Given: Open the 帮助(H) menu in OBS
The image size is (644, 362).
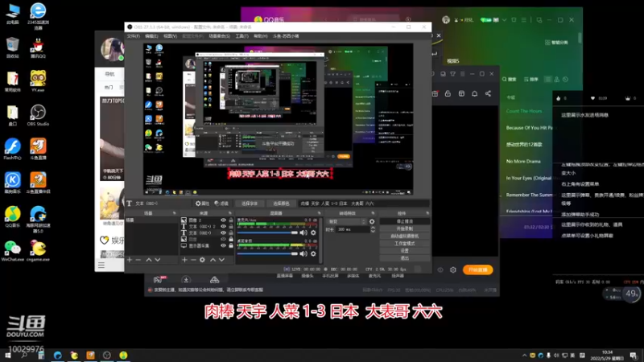Looking at the screenshot, I should [x=260, y=36].
